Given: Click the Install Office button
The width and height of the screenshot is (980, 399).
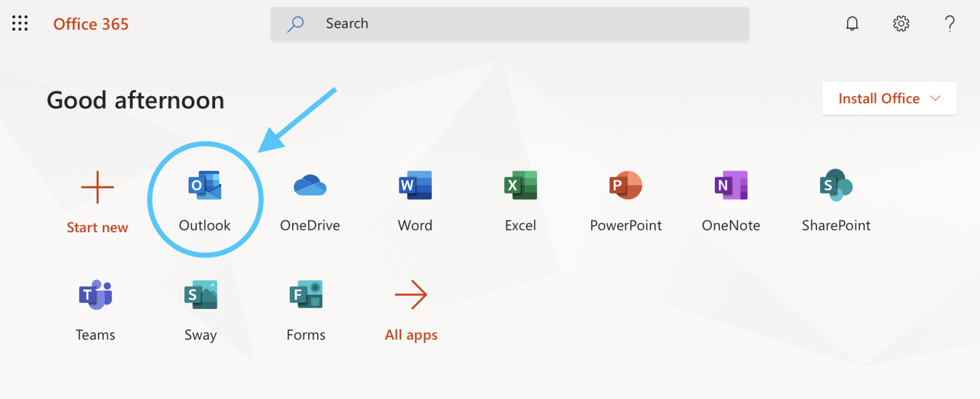Looking at the screenshot, I should point(889,99).
